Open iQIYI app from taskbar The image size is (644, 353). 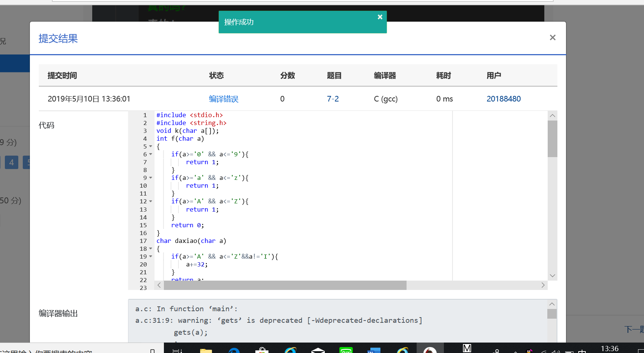tap(346, 350)
